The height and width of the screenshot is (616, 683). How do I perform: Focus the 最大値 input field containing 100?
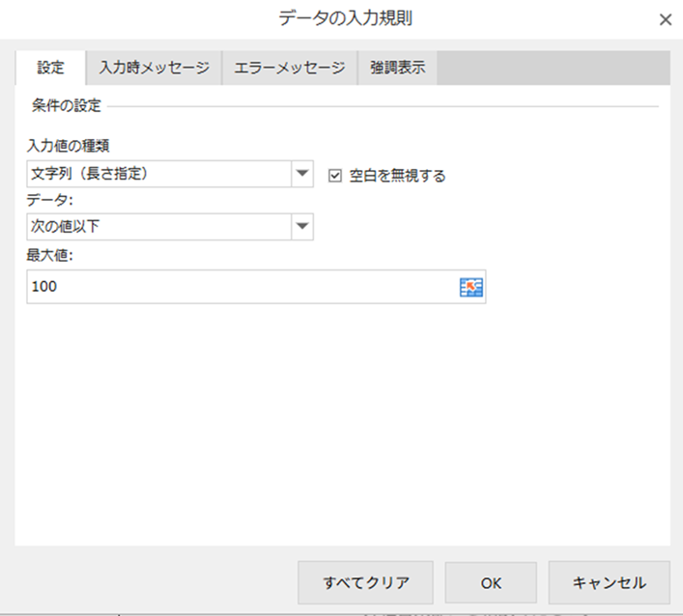click(242, 287)
